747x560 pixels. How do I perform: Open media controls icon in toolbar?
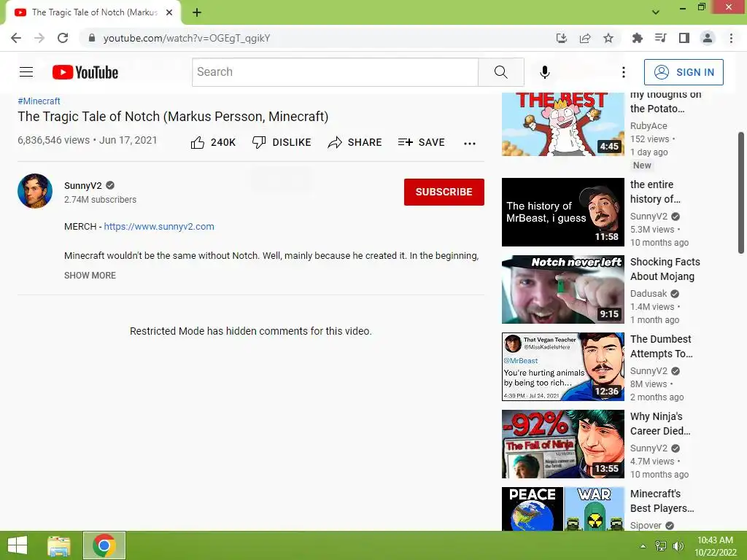point(660,38)
